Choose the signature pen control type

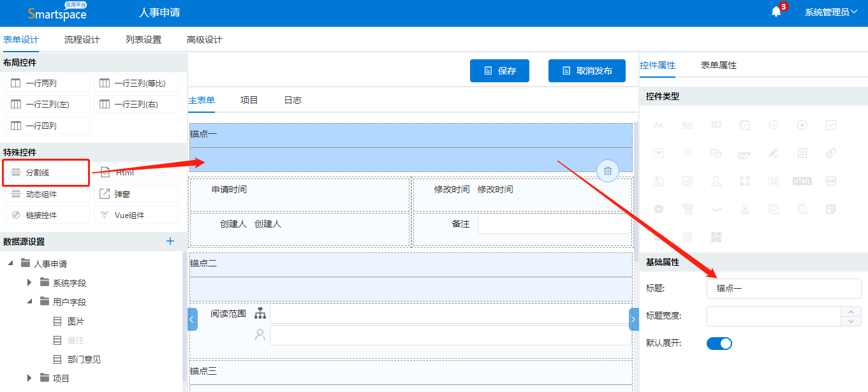click(x=773, y=153)
